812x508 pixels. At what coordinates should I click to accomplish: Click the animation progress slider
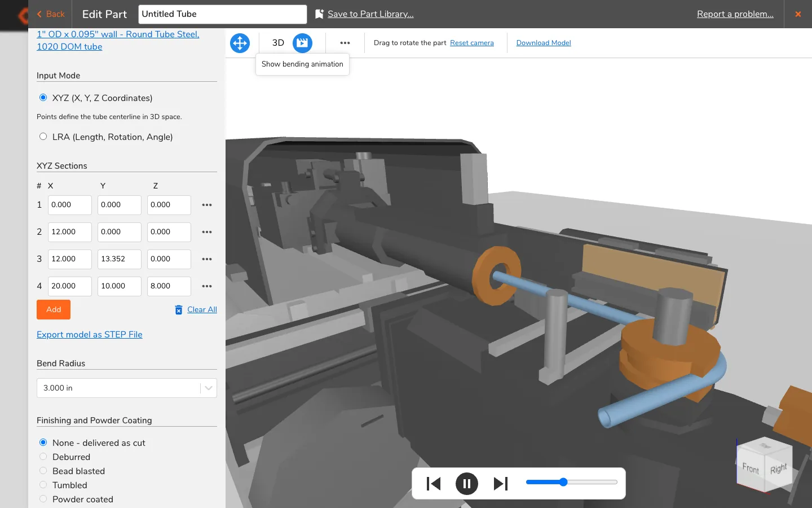(x=572, y=482)
